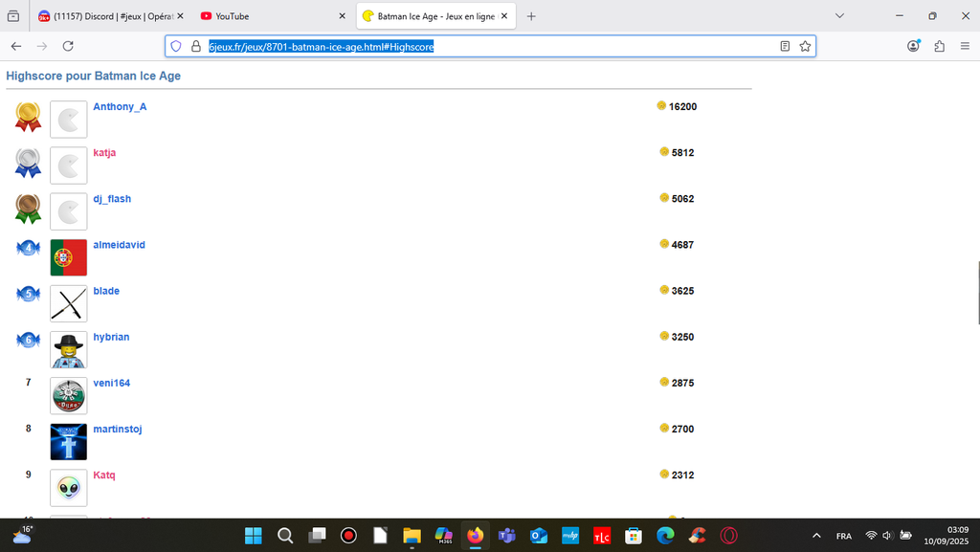Bookmark this page with the star icon
Viewport: 980px width, 552px height.
click(805, 46)
